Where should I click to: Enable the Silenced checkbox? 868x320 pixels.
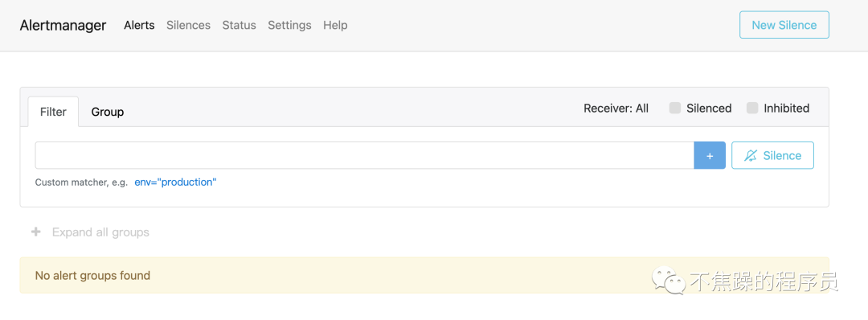(x=675, y=109)
